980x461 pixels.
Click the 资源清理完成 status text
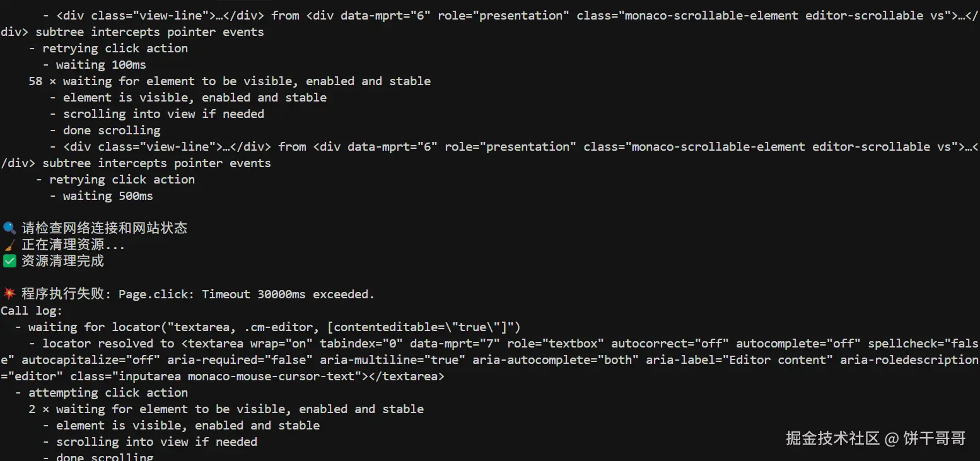click(62, 261)
